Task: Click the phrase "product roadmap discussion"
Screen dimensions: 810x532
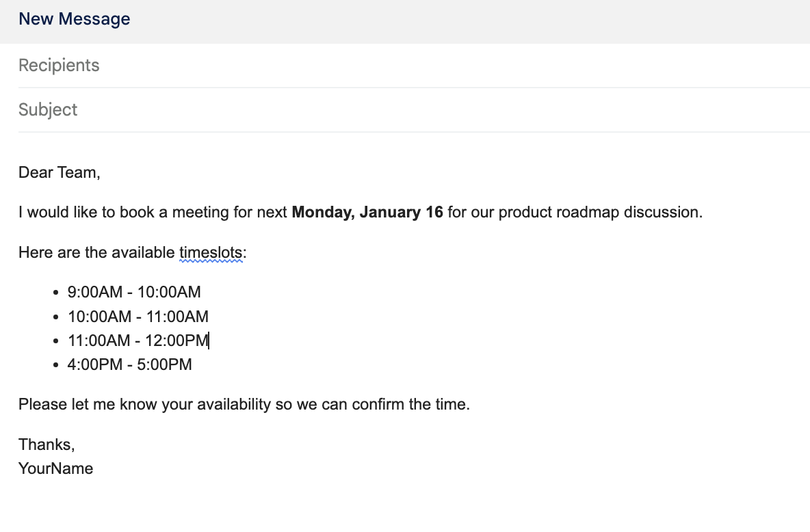Action: pyautogui.click(x=599, y=213)
